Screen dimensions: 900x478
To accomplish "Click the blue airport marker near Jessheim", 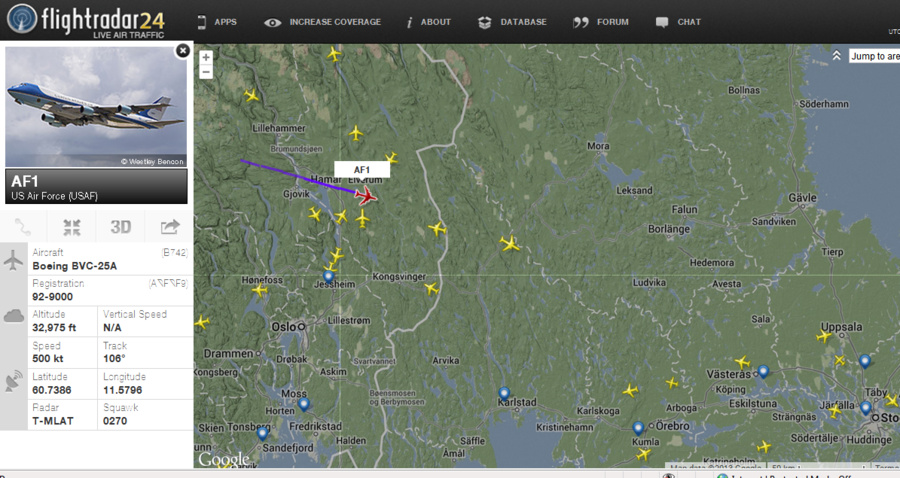I will click(328, 276).
